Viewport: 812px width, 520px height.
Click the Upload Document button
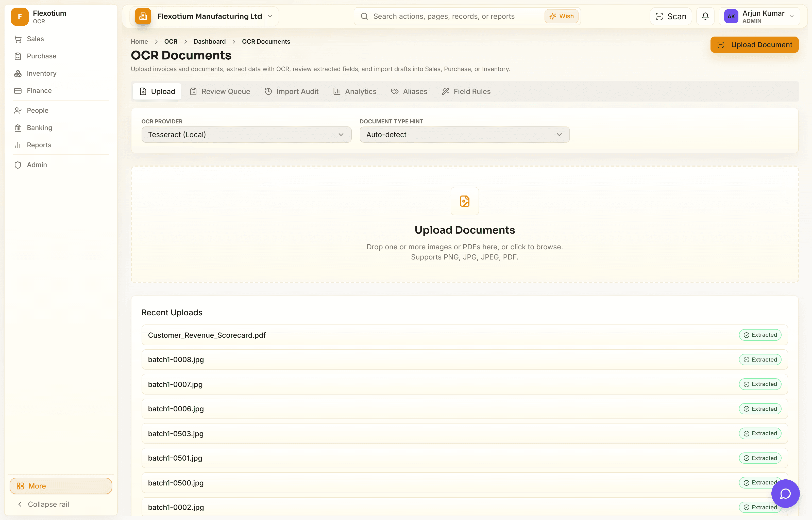754,45
